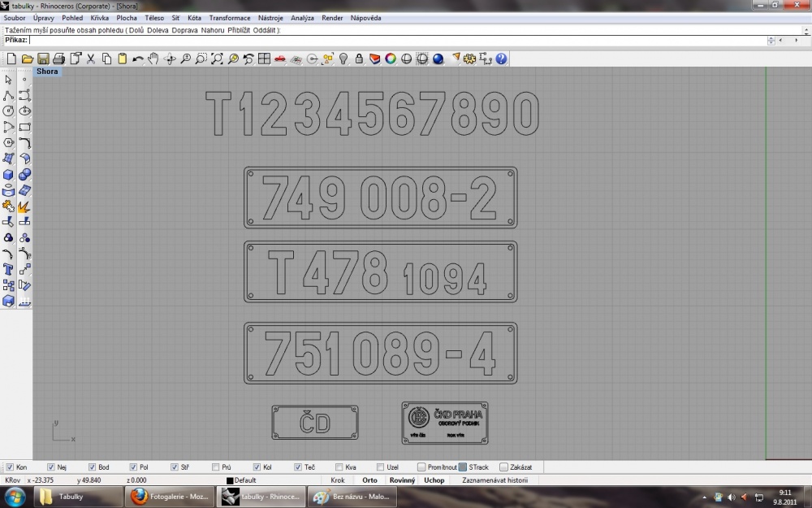Viewport: 812px width, 508px height.
Task: Open the four-viewport layout icon
Action: tap(264, 59)
